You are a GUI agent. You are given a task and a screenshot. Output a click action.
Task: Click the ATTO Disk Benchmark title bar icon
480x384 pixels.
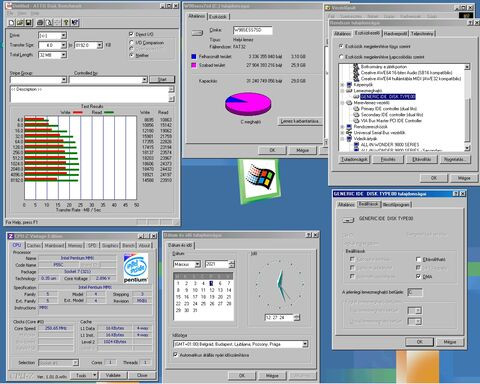coord(9,6)
